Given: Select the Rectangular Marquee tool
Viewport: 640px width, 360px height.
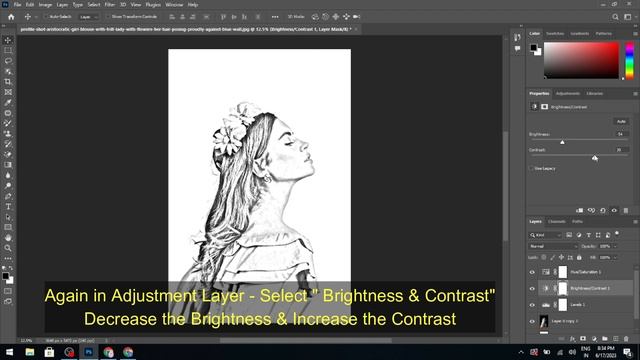Looking at the screenshot, I should point(8,50).
